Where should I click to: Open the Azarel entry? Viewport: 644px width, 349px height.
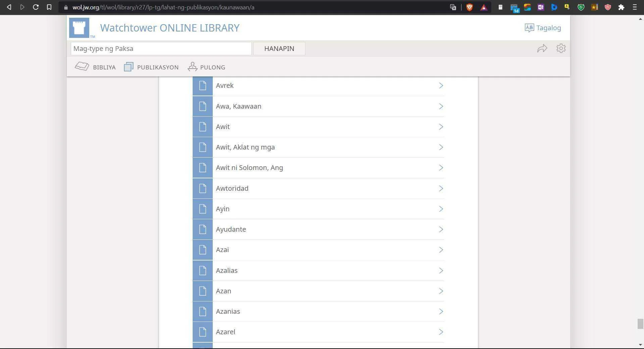pyautogui.click(x=318, y=332)
